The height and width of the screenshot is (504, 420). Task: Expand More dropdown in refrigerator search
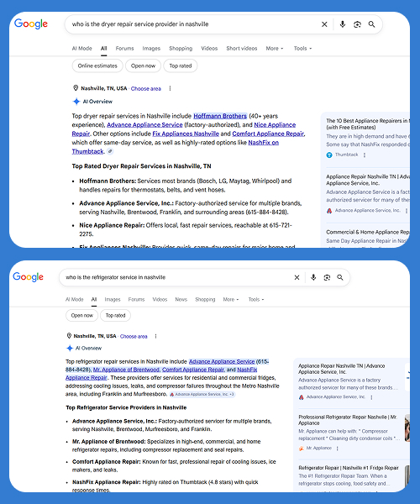pyautogui.click(x=231, y=300)
